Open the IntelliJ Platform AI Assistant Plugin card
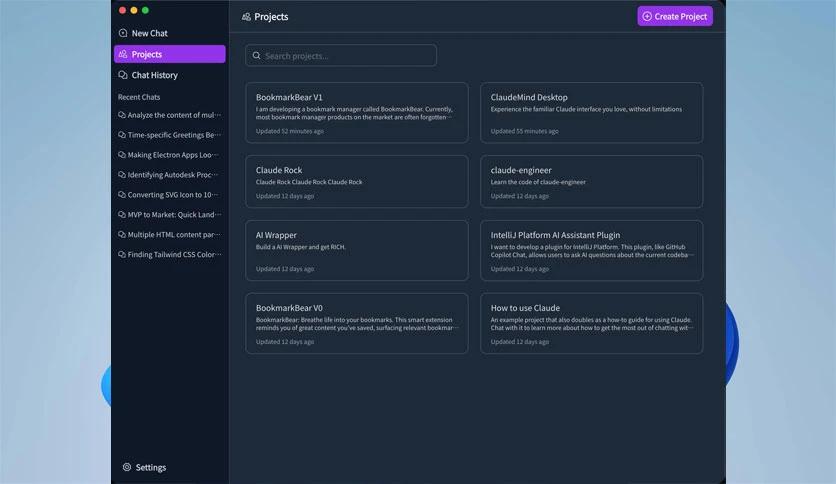836x484 pixels. point(591,251)
